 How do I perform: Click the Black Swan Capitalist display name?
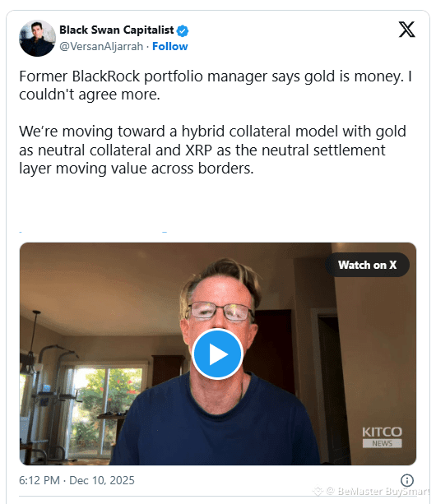(116, 30)
